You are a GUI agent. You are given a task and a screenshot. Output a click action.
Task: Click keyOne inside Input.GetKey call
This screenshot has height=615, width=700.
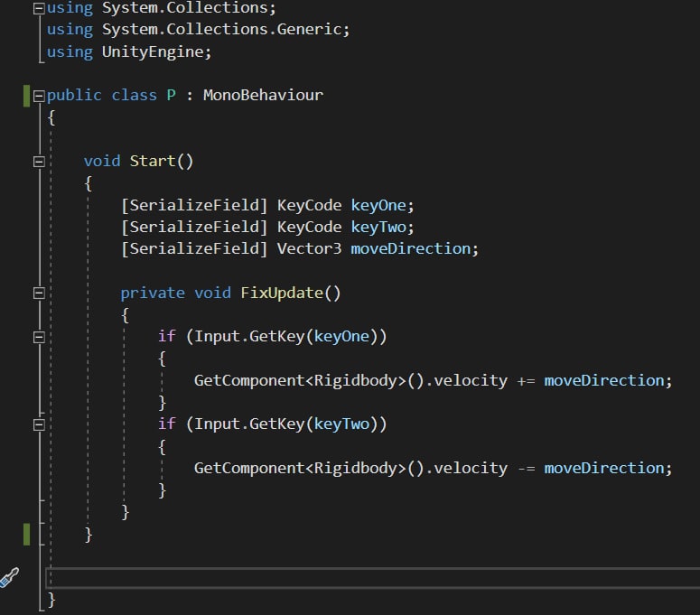tap(342, 336)
